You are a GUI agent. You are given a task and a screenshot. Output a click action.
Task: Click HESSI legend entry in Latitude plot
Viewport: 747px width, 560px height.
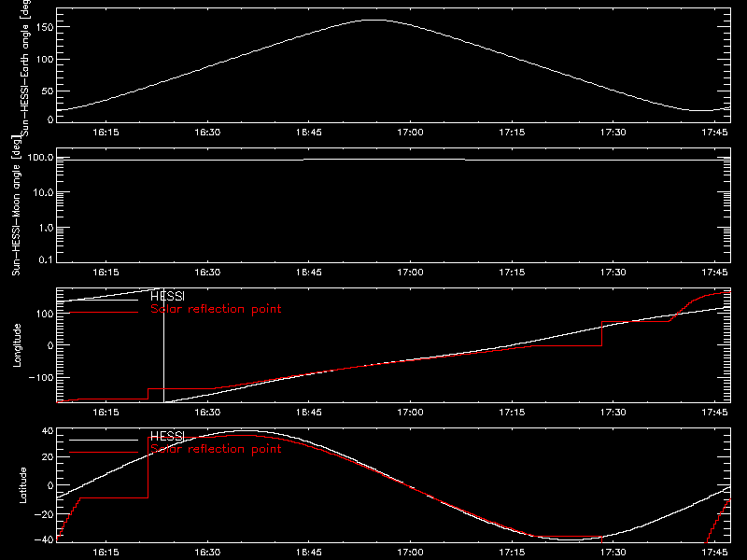pos(167,436)
